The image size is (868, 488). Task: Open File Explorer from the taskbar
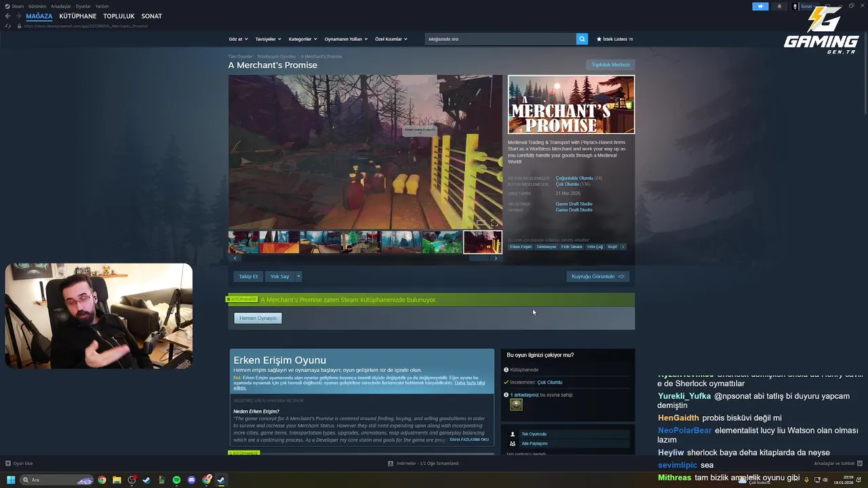pos(117,480)
